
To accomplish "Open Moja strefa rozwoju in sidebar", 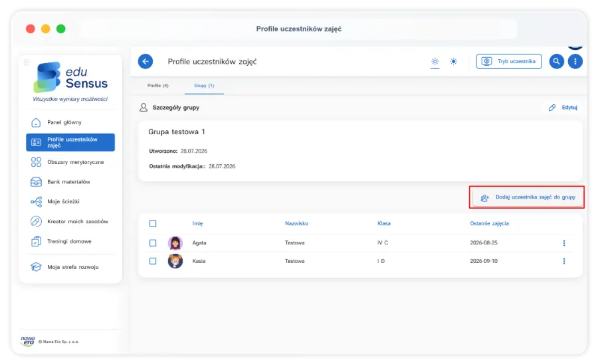I will (x=70, y=267).
